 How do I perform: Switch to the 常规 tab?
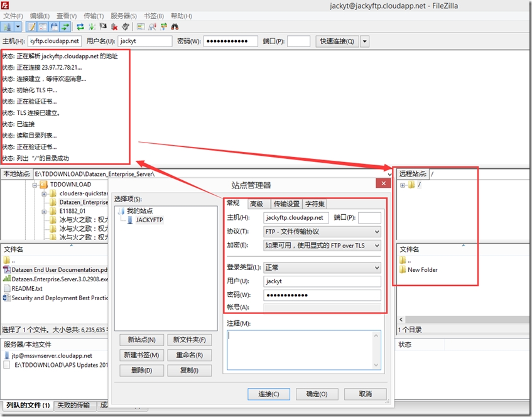click(233, 203)
